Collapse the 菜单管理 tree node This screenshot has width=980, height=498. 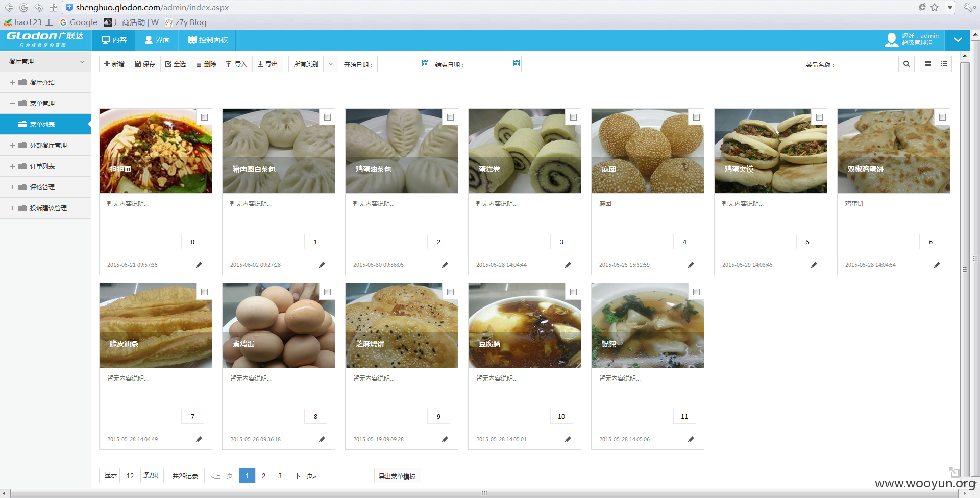[x=12, y=103]
